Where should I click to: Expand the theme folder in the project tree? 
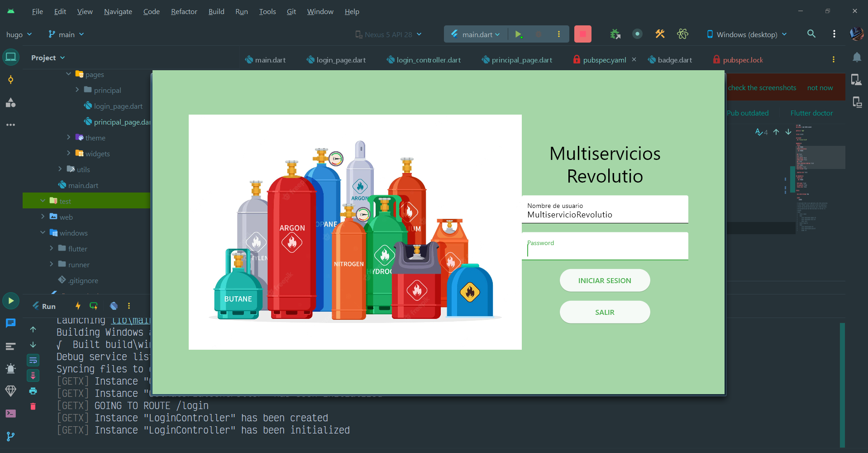pyautogui.click(x=69, y=137)
